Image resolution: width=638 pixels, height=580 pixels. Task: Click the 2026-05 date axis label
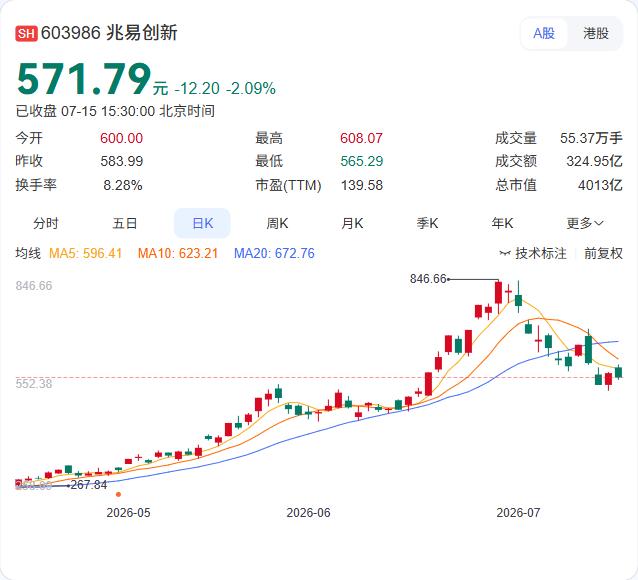(129, 512)
